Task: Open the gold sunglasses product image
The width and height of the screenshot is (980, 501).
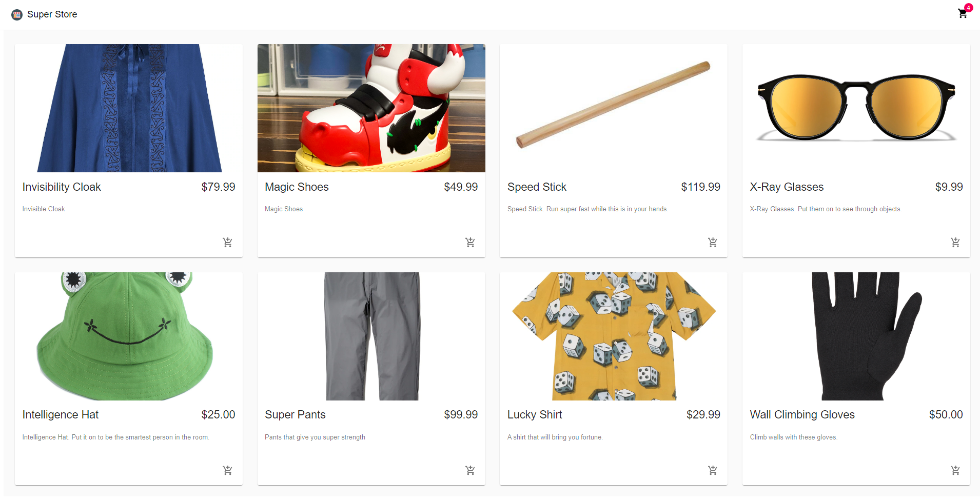Action: coord(856,108)
